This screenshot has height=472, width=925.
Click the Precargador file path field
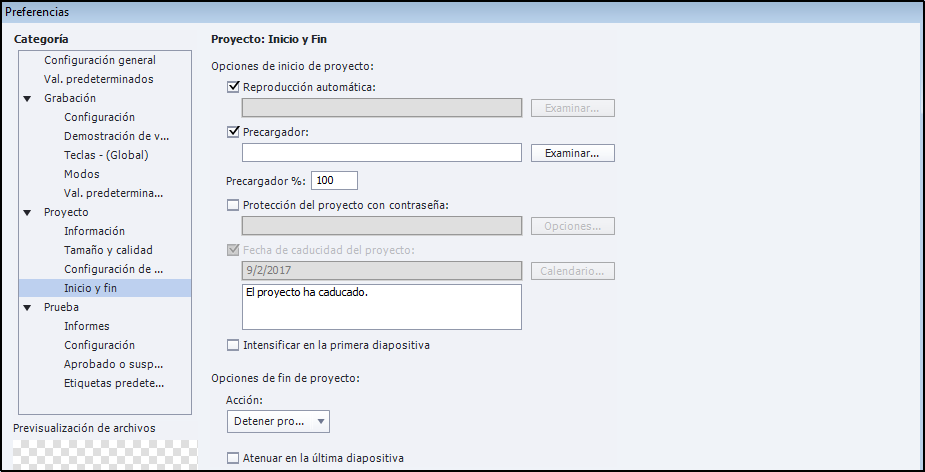click(x=381, y=153)
